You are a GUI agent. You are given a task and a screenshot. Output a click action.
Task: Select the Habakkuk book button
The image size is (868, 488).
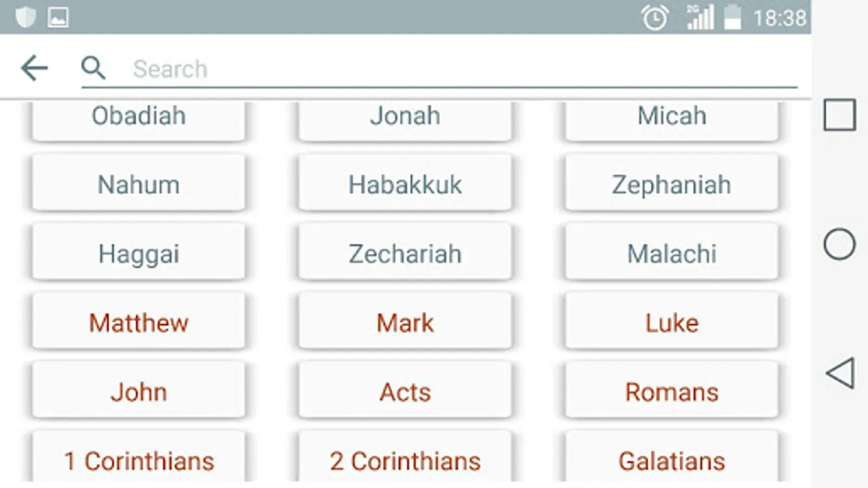pos(405,184)
